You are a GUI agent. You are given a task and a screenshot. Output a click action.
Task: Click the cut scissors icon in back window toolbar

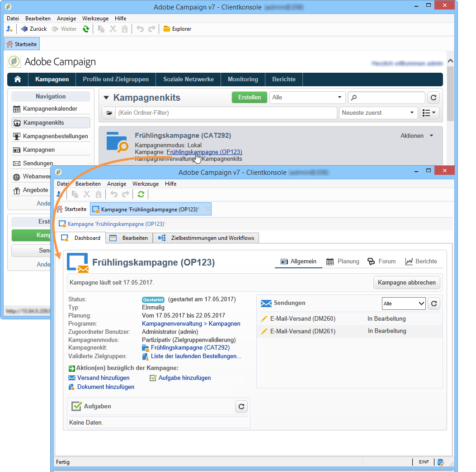[113, 29]
